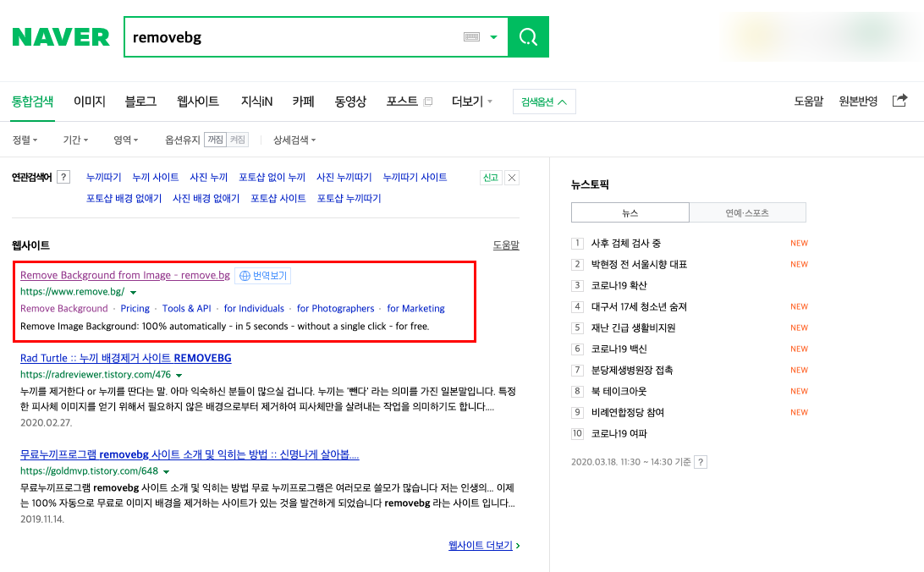Select the 통합검색 tab

32,102
